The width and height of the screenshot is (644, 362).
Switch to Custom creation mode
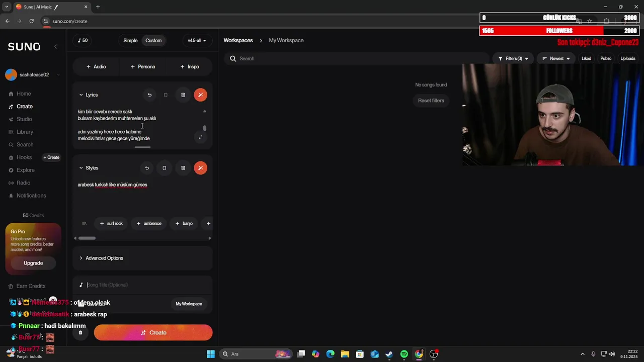153,40
